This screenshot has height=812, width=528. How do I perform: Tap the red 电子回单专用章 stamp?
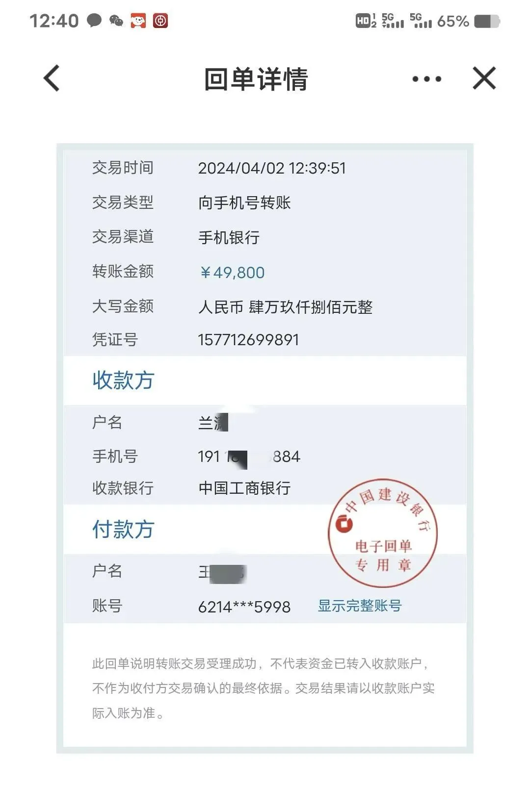pyautogui.click(x=383, y=533)
